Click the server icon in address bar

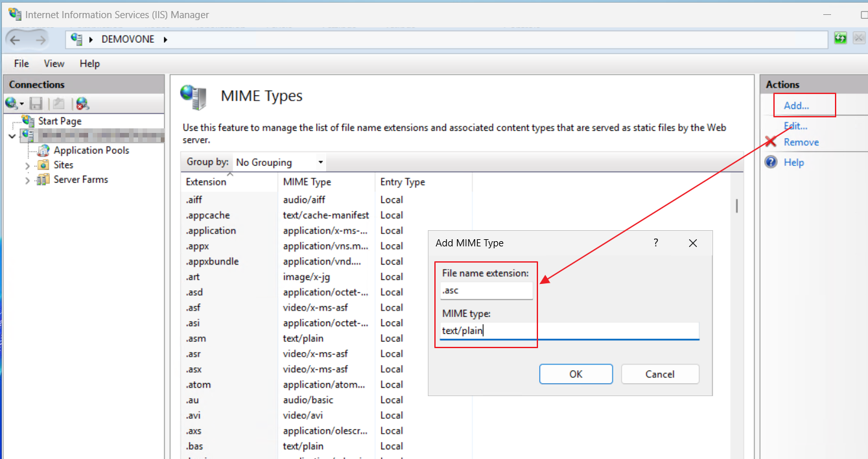click(76, 39)
